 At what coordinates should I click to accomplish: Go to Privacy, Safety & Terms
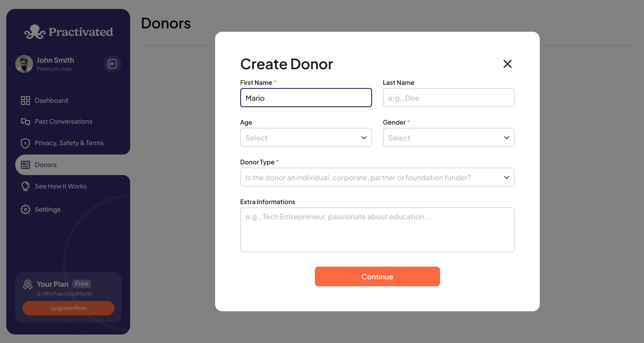click(69, 143)
